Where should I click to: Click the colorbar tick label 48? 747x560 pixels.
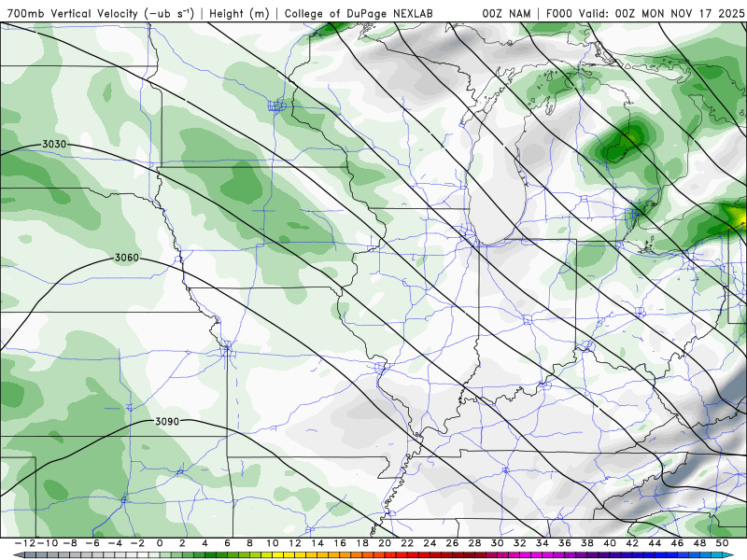tap(699, 543)
